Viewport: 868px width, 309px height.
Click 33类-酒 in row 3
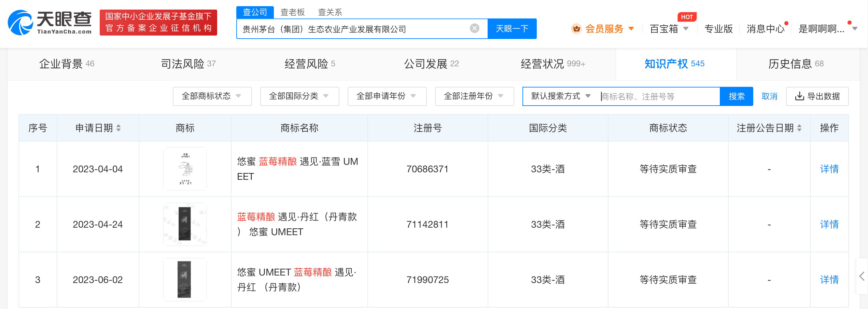[548, 280]
